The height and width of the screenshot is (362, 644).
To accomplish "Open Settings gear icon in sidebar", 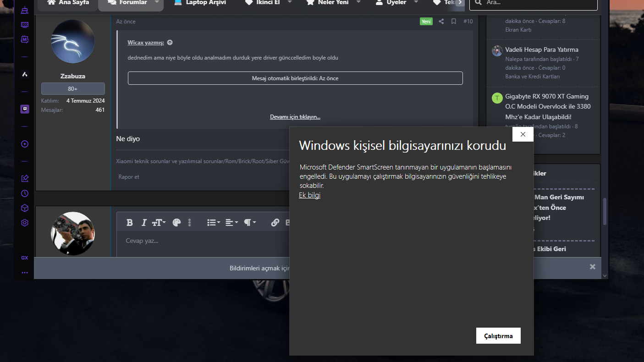I will [25, 223].
